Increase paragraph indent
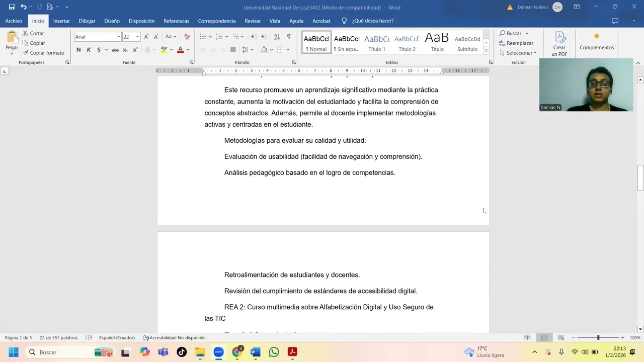The image size is (644, 362). (264, 37)
